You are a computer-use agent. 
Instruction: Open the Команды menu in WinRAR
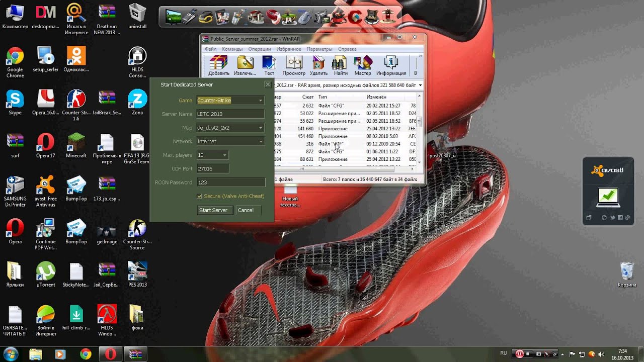pos(232,49)
